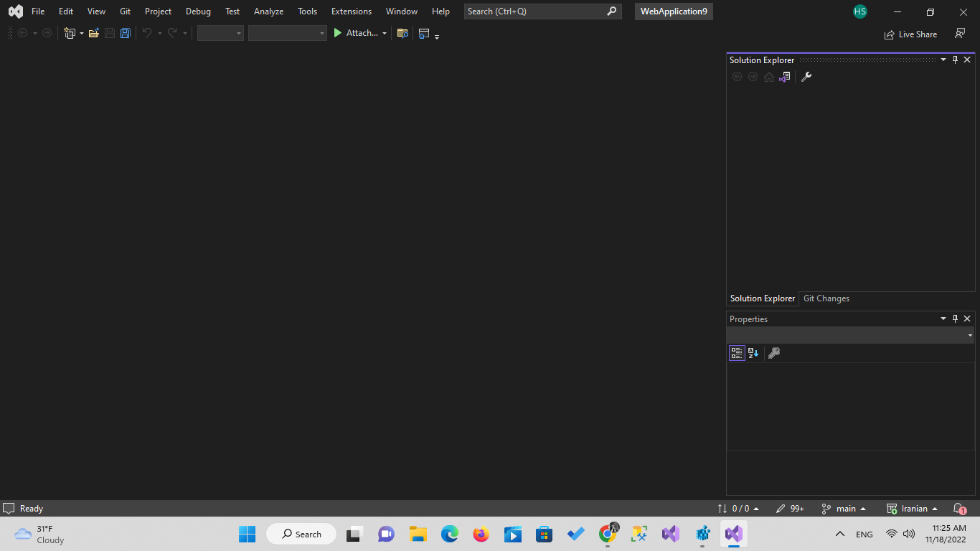Click the Attach... button label
This screenshot has height=551, width=980.
[362, 33]
